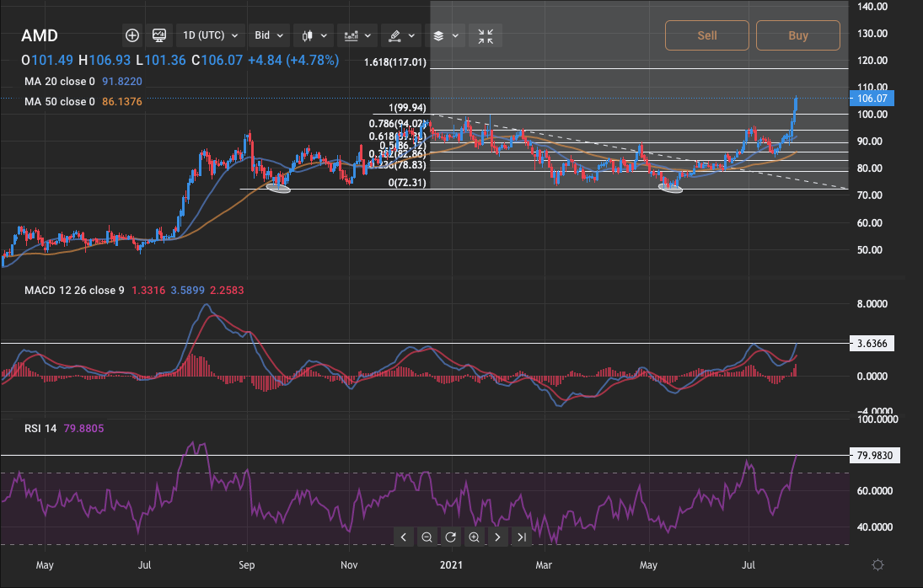Screen dimensions: 923x588
Task: Click the MA 50 value 86.1376
Action: tap(122, 101)
